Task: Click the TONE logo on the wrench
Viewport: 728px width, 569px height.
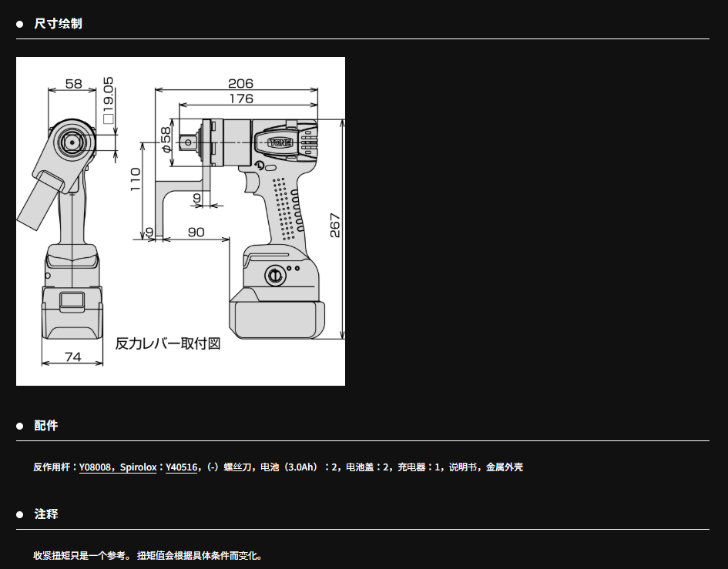Action: pyautogui.click(x=280, y=142)
